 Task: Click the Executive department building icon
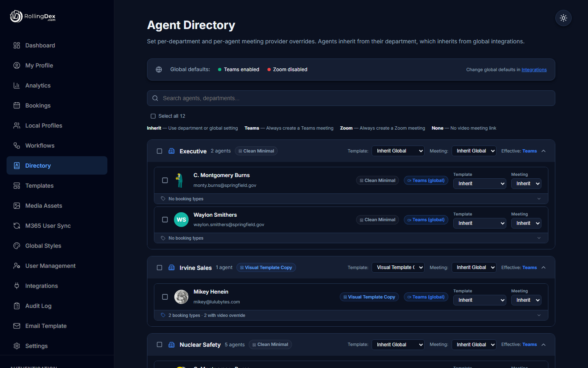tap(171, 151)
